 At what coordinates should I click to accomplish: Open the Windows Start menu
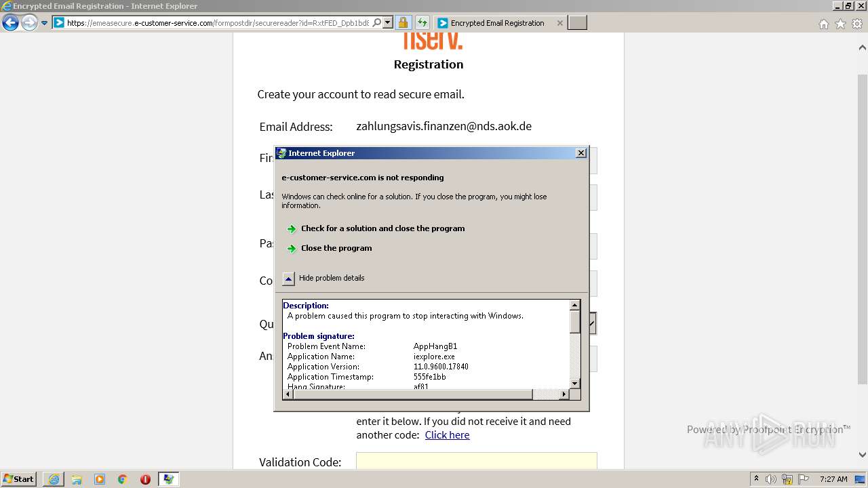(18, 479)
